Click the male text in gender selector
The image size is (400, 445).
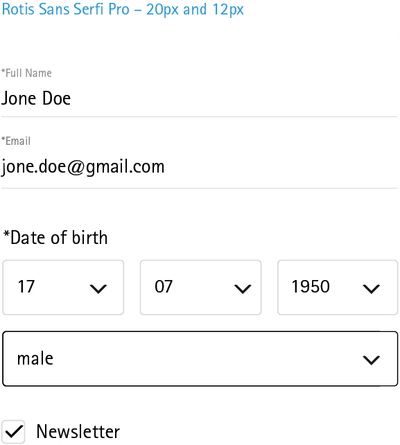(x=35, y=359)
